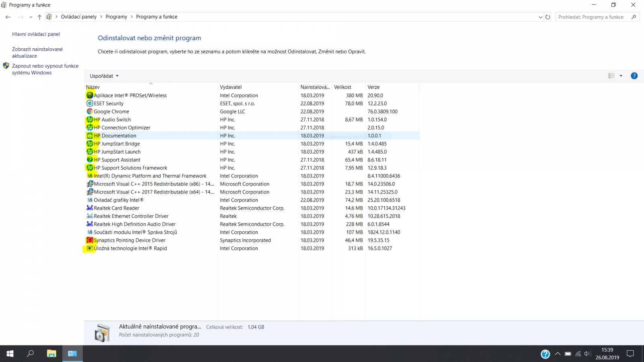Expand the chevron after Ovládací panely breadcrumb

[x=101, y=17]
